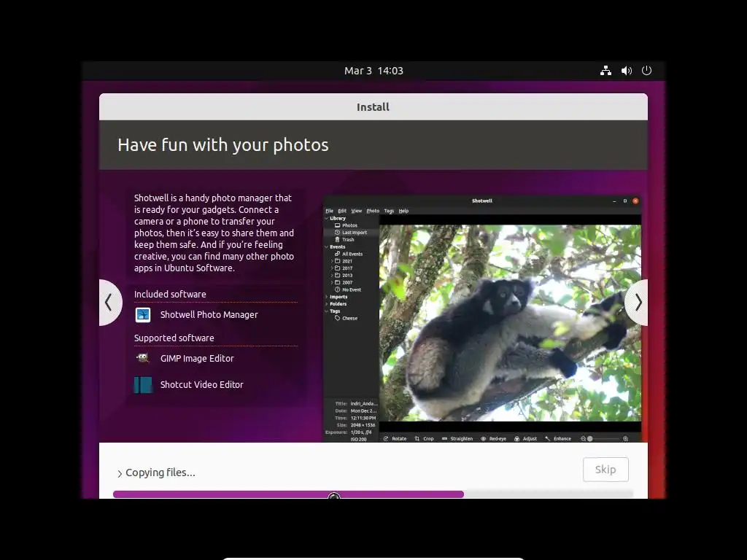
Task: Expand the 2017 event folder
Action: 332,268
